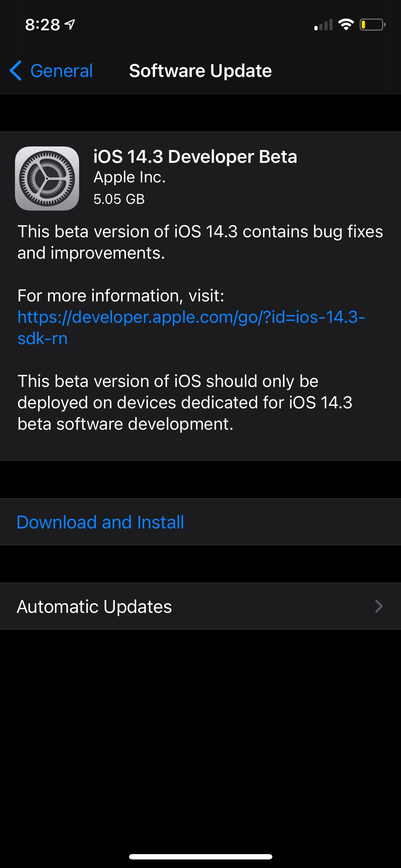Tap the bug fixes and improvements description
This screenshot has width=401, height=868.
(200, 242)
